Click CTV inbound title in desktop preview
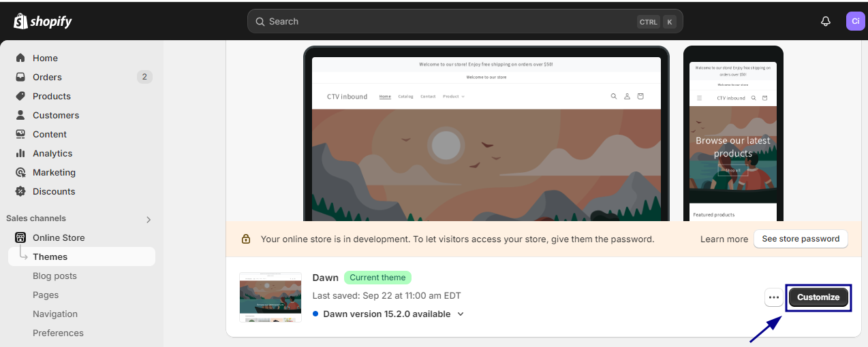This screenshot has width=868, height=347. click(x=347, y=97)
